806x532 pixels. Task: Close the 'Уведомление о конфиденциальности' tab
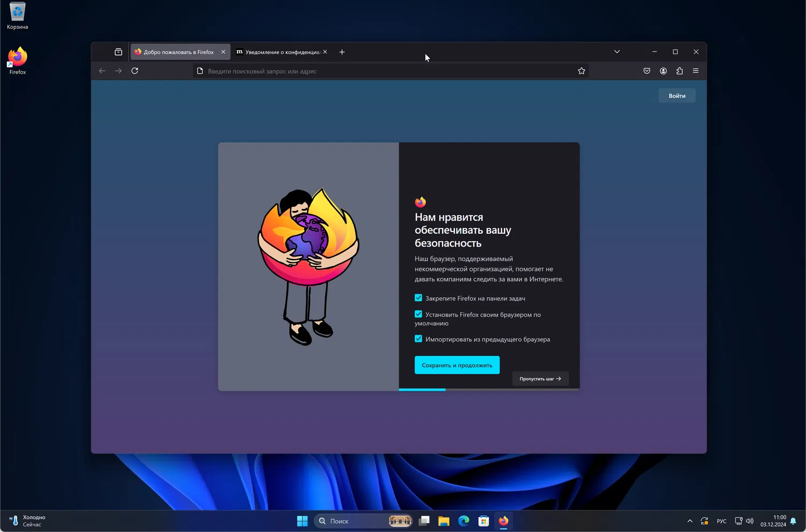pyautogui.click(x=325, y=52)
